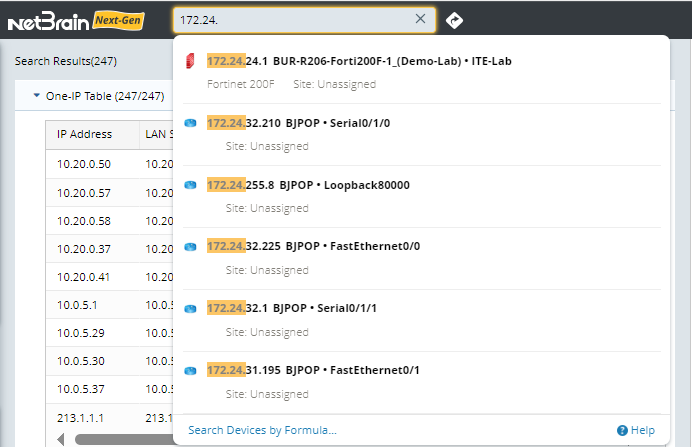Select result 172.24.255.8 BJPOP Loopback80000
Screen dimensions: 692x447
422,196
